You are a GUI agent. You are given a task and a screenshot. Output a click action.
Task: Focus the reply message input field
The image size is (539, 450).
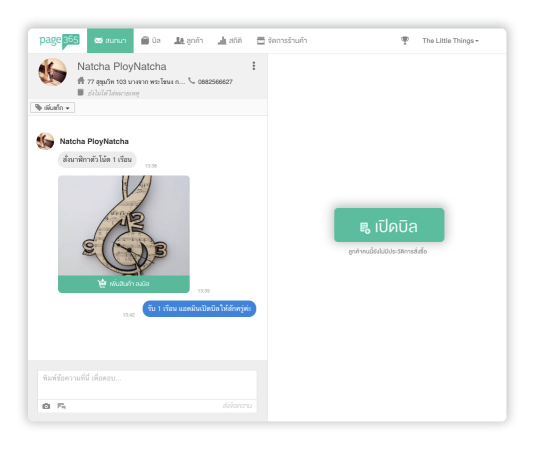(x=147, y=385)
